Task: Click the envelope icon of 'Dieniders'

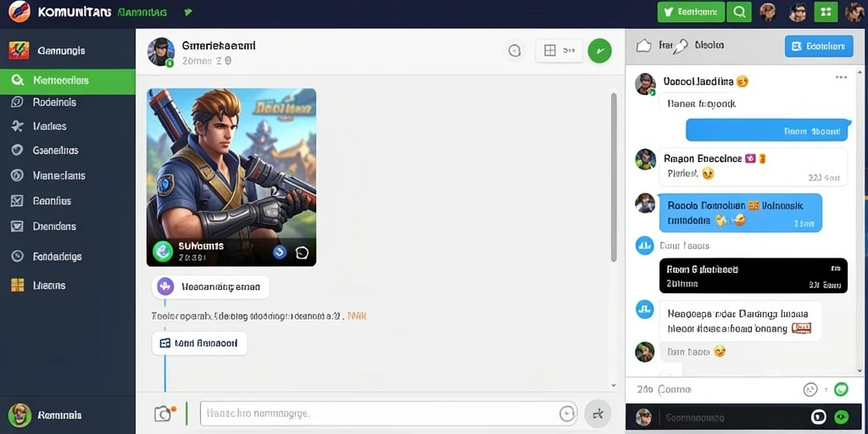Action: (x=17, y=226)
